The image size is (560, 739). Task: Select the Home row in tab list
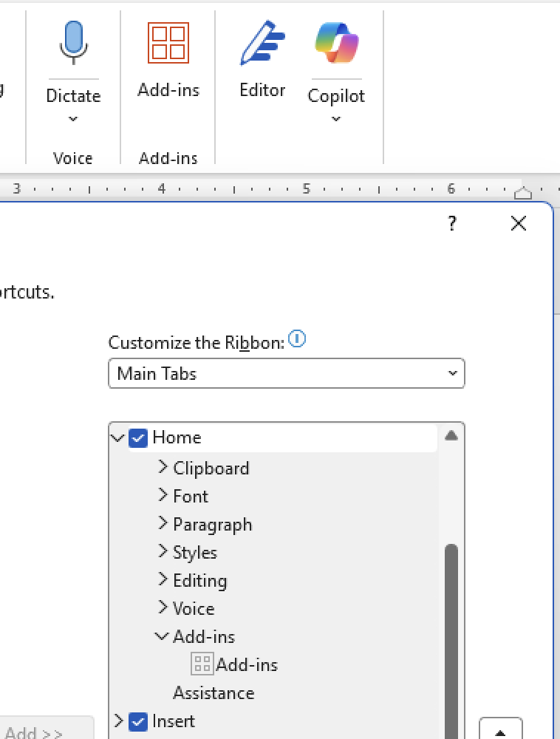[x=283, y=437]
